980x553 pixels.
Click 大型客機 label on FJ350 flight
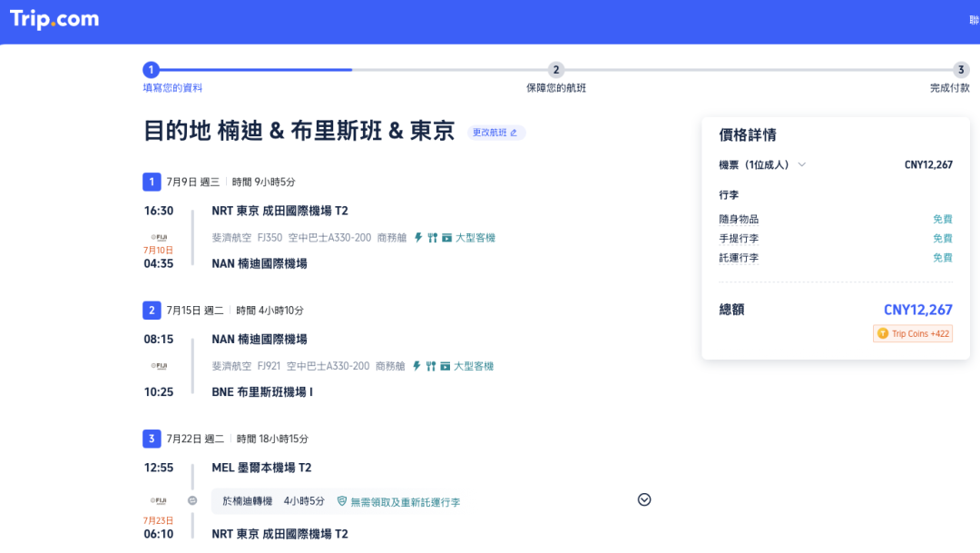475,238
